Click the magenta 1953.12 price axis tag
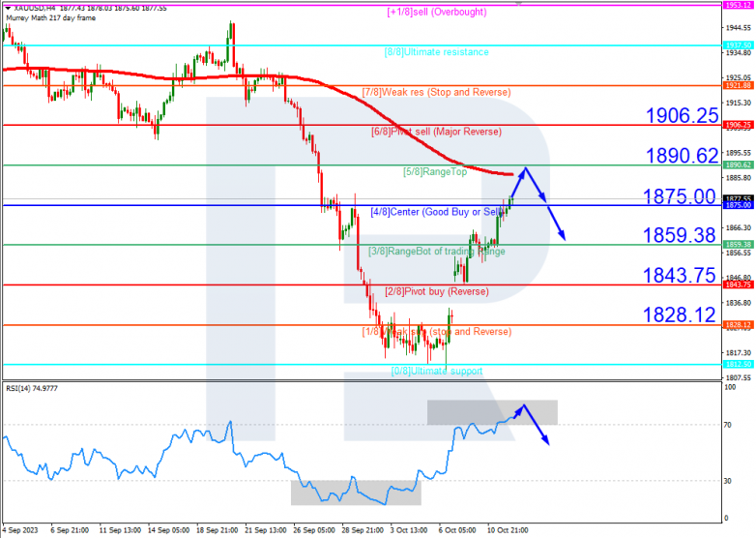 pyautogui.click(x=739, y=5)
